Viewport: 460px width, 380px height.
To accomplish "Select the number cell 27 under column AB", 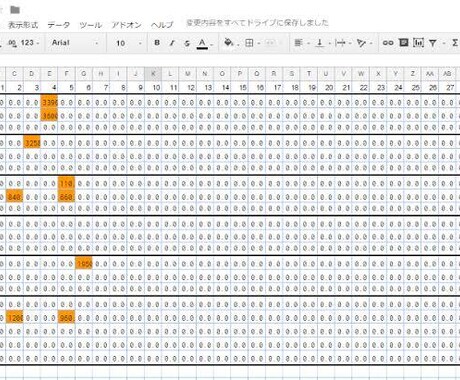I will click(x=447, y=87).
